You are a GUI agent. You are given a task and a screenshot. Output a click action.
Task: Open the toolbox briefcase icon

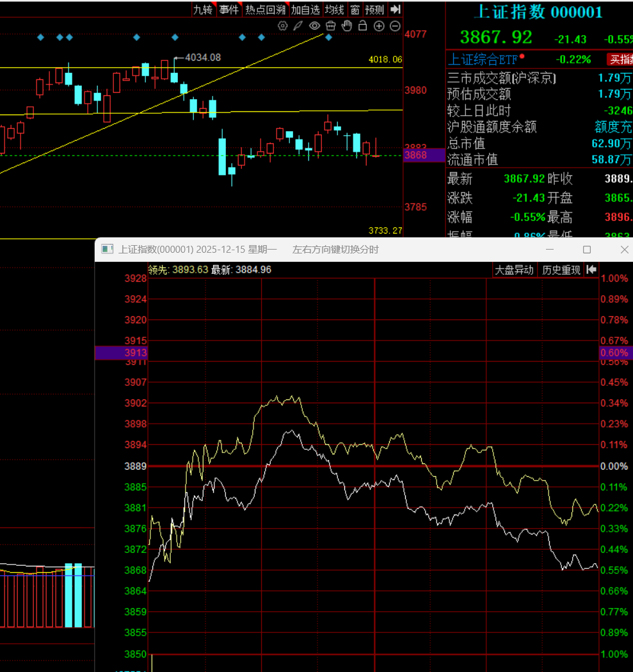331,26
